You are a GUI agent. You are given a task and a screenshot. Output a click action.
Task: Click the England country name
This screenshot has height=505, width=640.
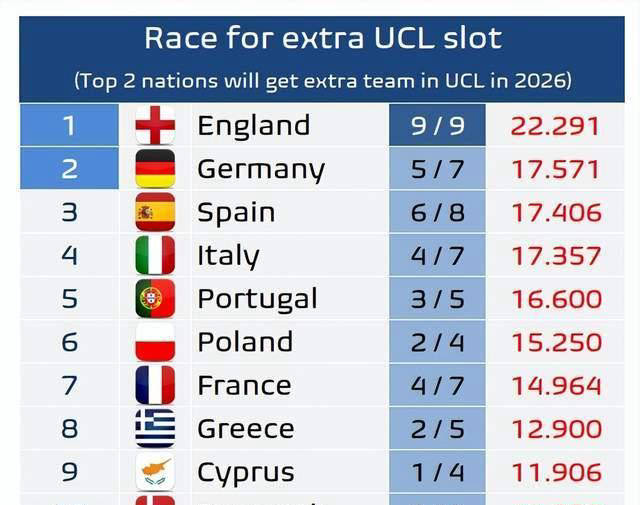[x=253, y=126]
